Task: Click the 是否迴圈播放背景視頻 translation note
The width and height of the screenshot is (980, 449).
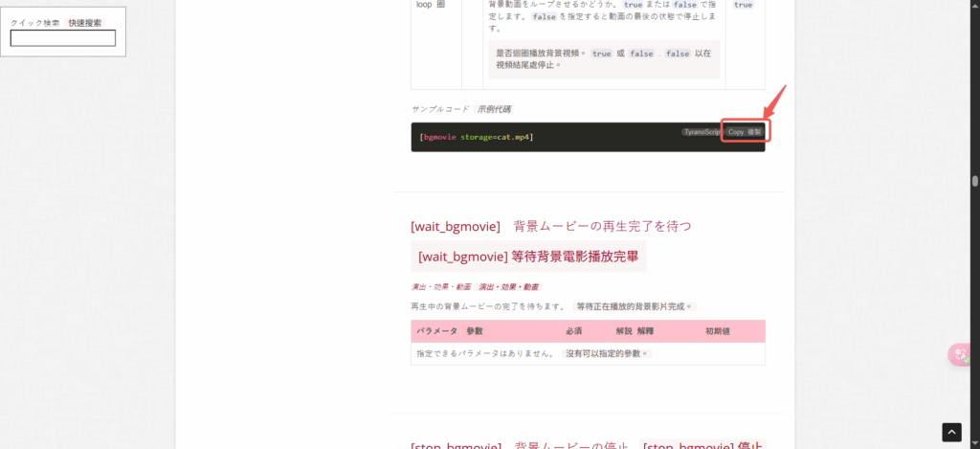Action: (x=604, y=58)
